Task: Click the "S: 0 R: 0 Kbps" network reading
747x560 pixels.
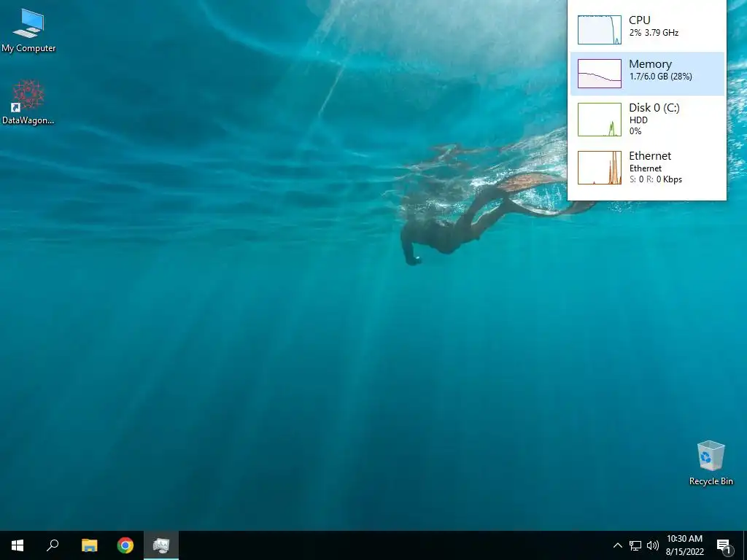Action: [656, 179]
